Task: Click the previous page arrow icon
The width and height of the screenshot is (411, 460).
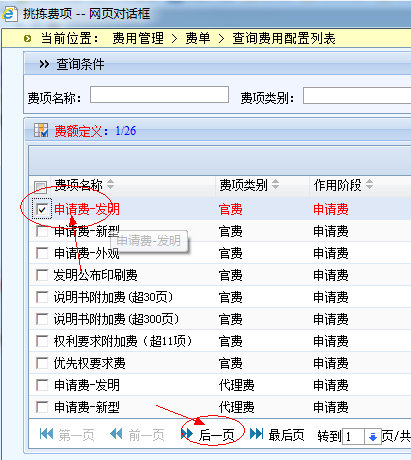Action: pyautogui.click(x=116, y=434)
